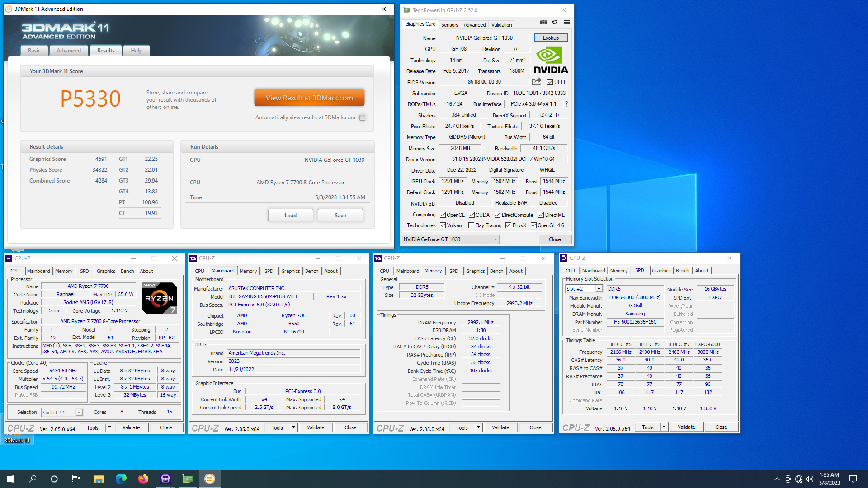Launch Microsoft Edge from taskbar

121,479
